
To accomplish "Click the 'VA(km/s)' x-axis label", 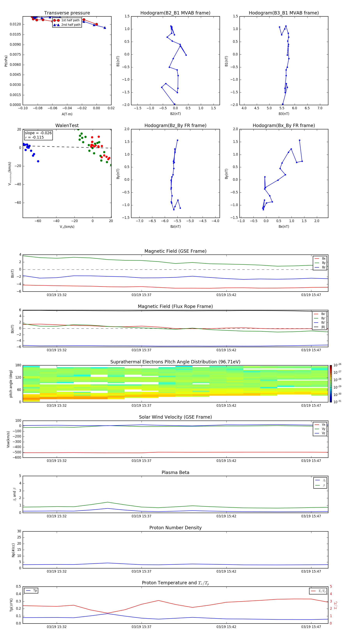I will (x=67, y=227).
